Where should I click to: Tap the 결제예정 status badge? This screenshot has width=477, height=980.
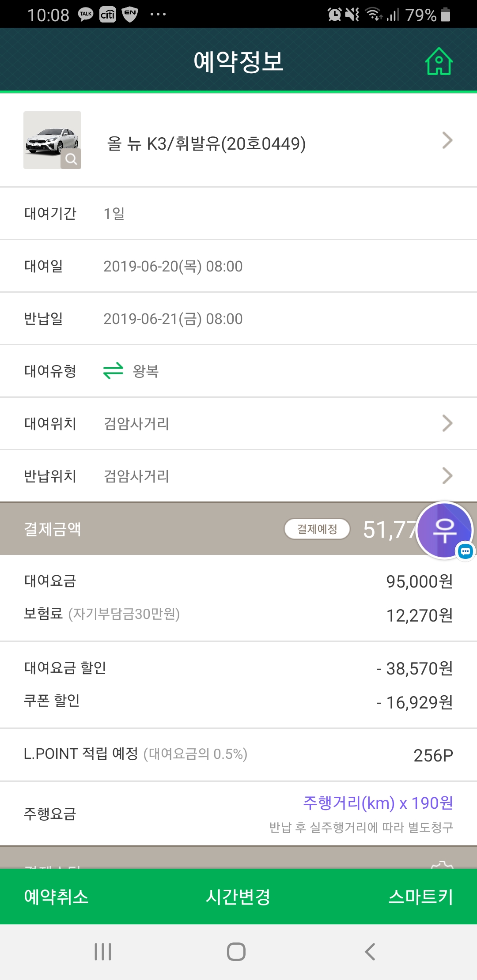click(317, 529)
